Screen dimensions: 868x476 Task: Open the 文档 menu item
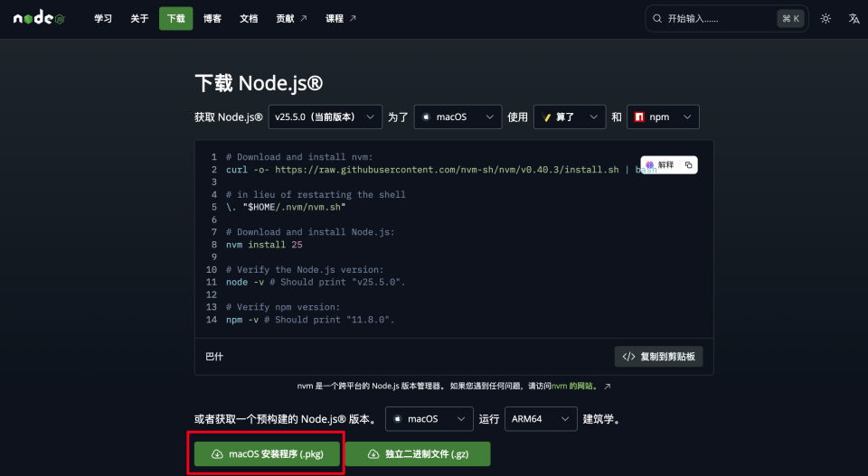(x=249, y=19)
